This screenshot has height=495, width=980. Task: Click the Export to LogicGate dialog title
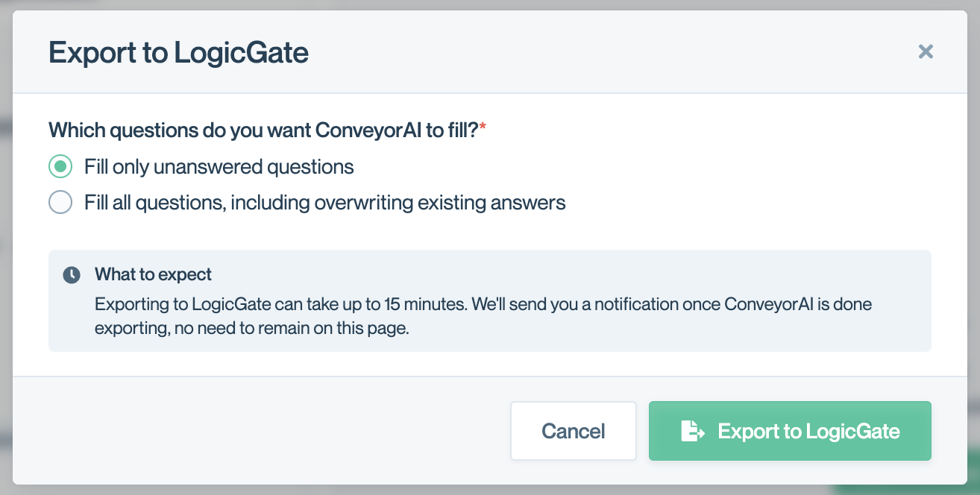coord(178,53)
